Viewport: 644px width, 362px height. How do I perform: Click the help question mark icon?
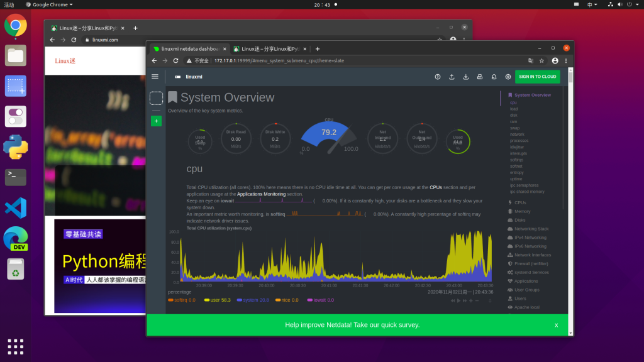point(438,77)
